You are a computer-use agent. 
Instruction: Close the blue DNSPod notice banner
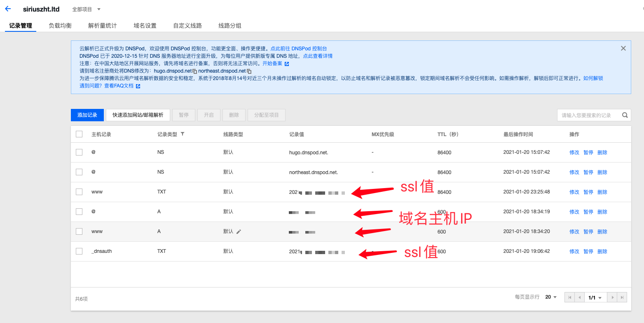pyautogui.click(x=623, y=48)
